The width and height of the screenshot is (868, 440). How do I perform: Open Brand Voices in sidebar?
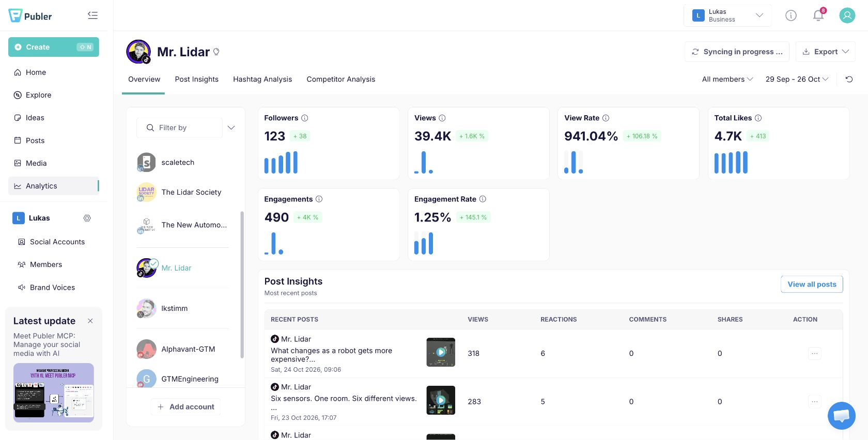tap(54, 287)
